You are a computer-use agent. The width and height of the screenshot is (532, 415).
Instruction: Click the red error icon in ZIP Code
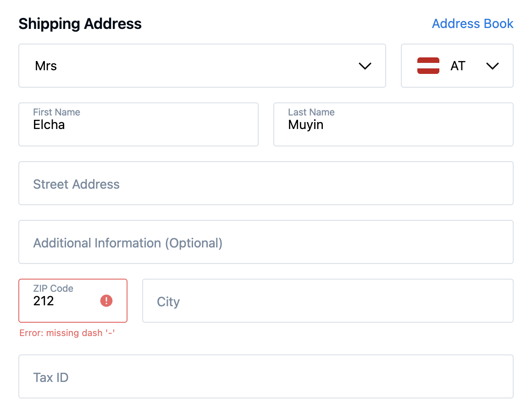coord(106,301)
